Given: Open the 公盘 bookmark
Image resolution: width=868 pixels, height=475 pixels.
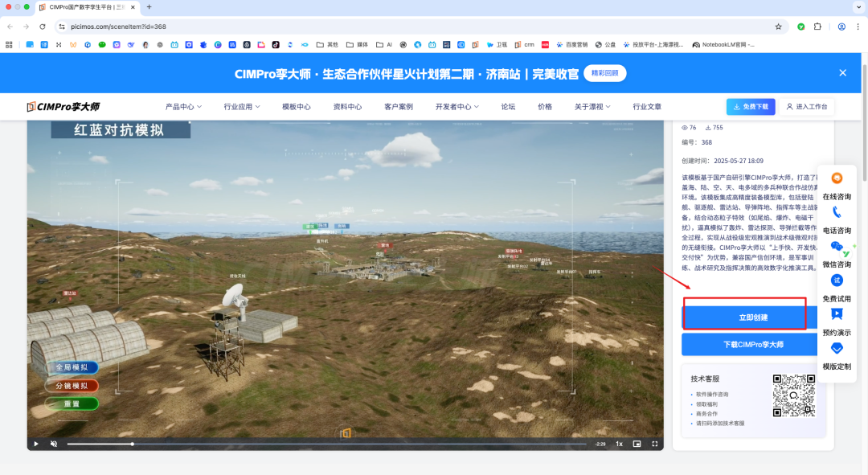Looking at the screenshot, I should pos(605,45).
